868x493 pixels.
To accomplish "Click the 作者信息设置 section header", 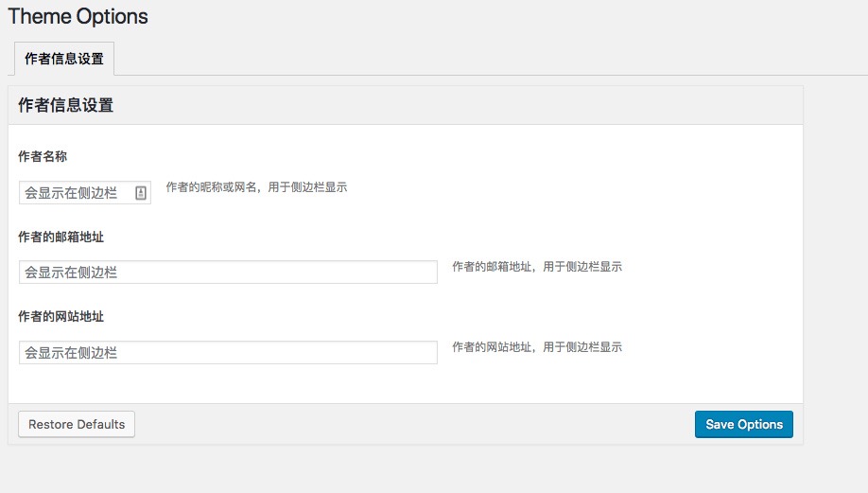I will [x=66, y=105].
